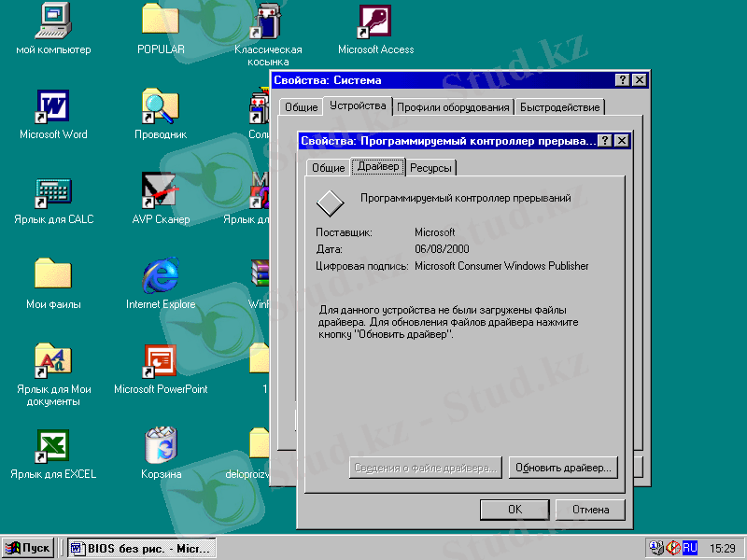Launch the AVP Сканер icon
Image resolution: width=747 pixels, height=560 pixels.
pyautogui.click(x=161, y=190)
